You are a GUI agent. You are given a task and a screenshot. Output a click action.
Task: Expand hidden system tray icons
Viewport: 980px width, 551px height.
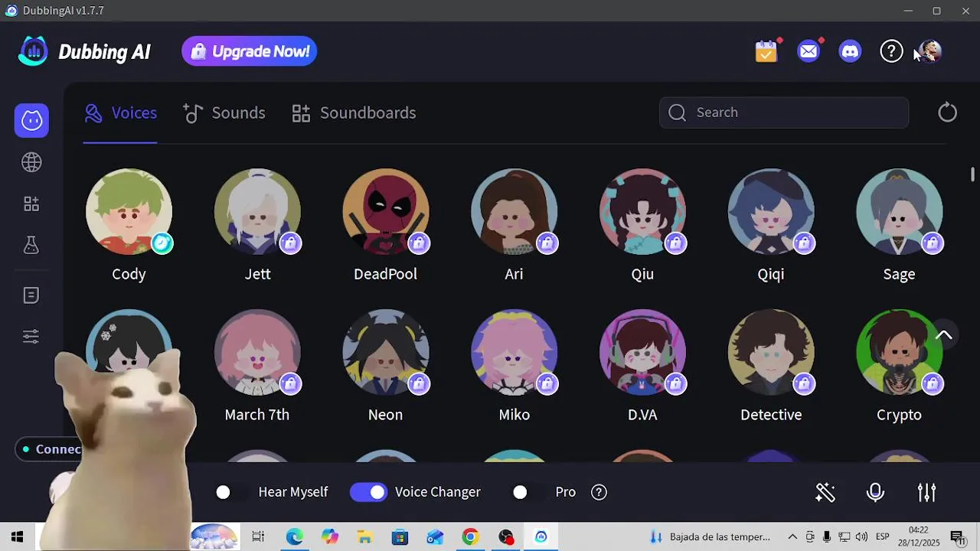(x=792, y=537)
